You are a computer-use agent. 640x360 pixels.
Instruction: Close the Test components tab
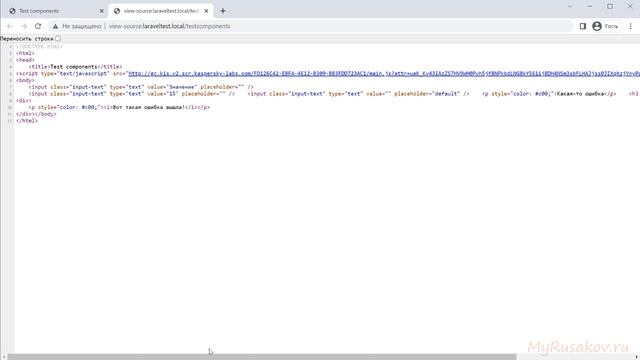(x=102, y=11)
